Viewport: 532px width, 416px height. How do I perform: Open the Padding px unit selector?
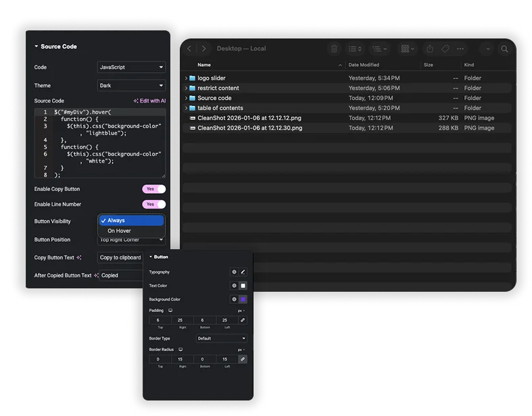click(241, 311)
